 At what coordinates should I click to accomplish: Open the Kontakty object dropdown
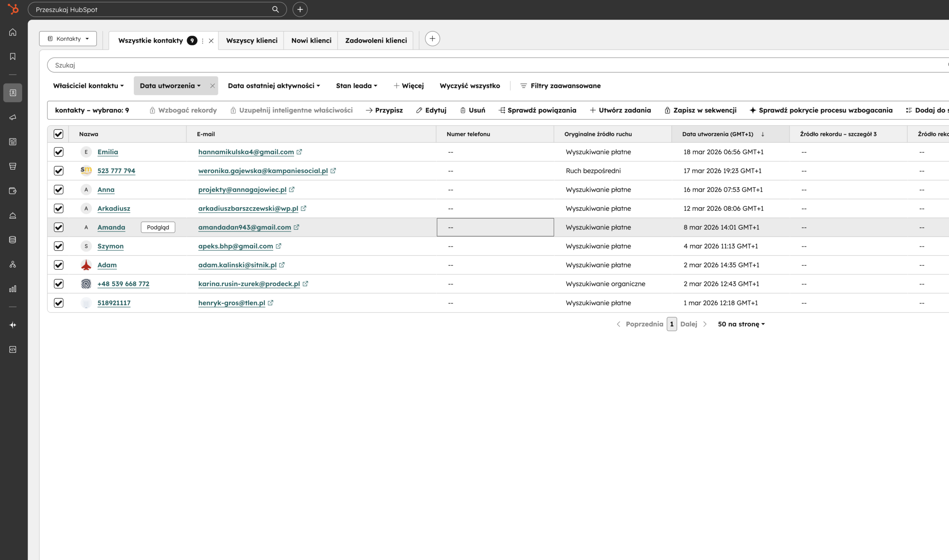[x=68, y=39]
